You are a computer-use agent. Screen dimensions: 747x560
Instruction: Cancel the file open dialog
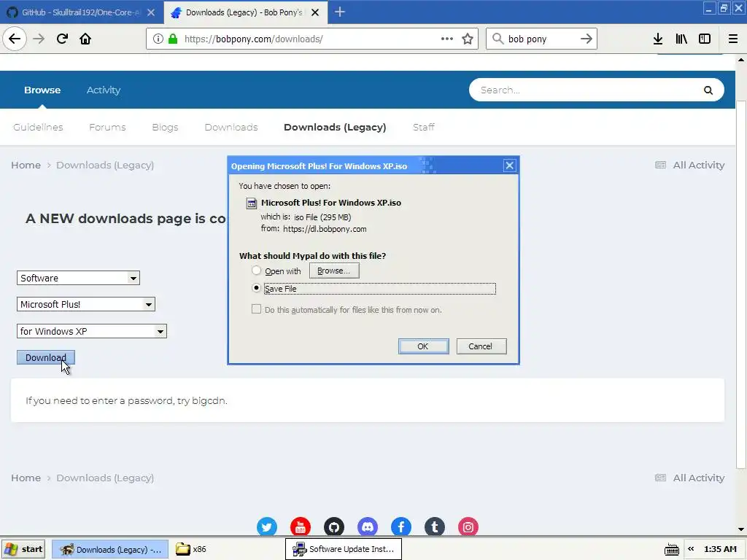[481, 346]
